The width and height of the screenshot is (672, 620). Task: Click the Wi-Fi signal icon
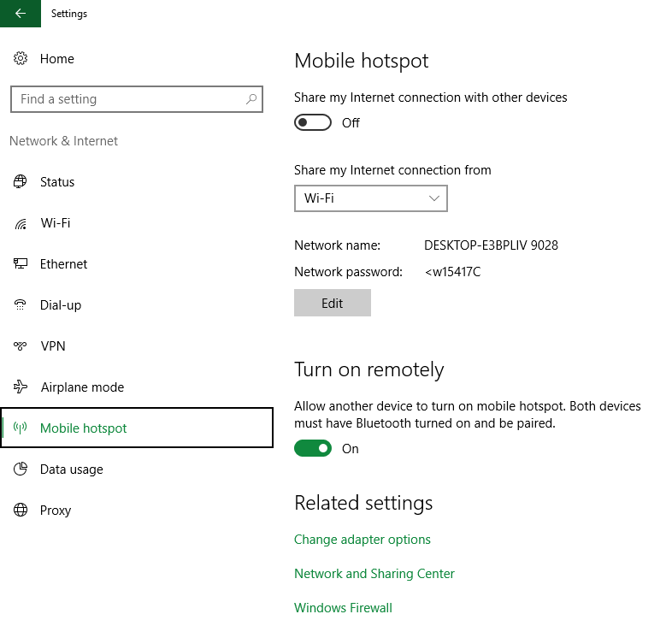[x=21, y=223]
